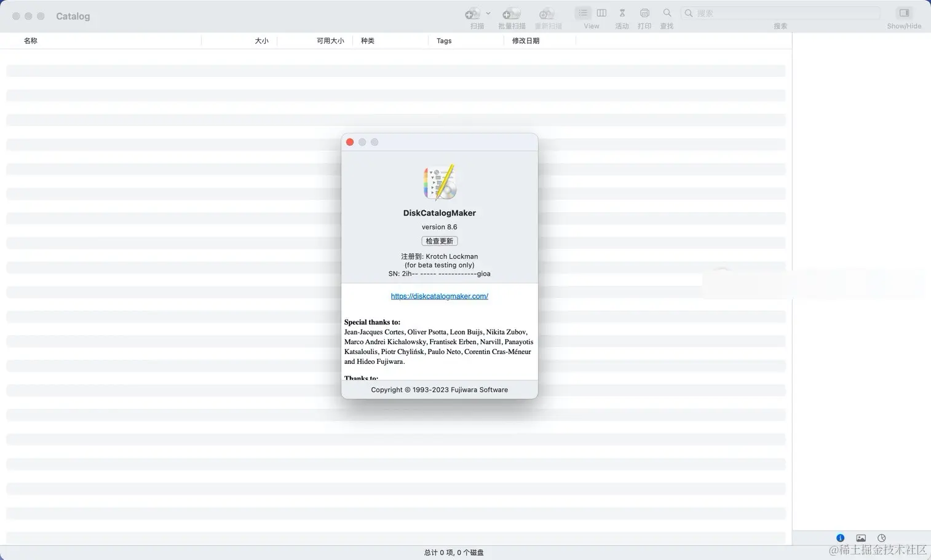
Task: Sort by the Tags column header
Action: pos(444,41)
